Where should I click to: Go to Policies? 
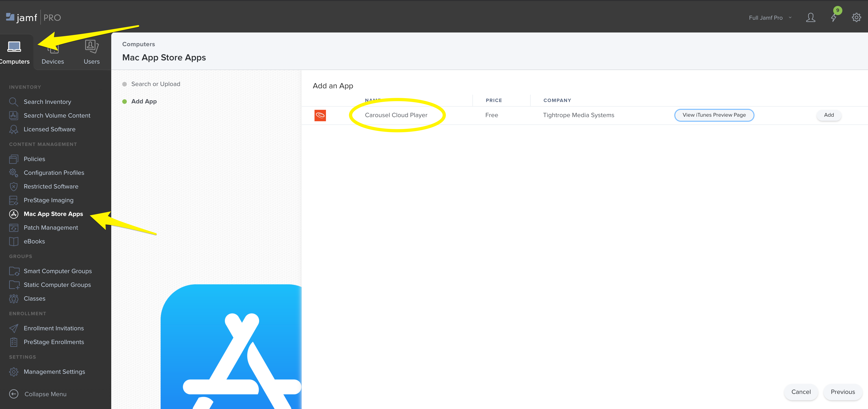34,159
